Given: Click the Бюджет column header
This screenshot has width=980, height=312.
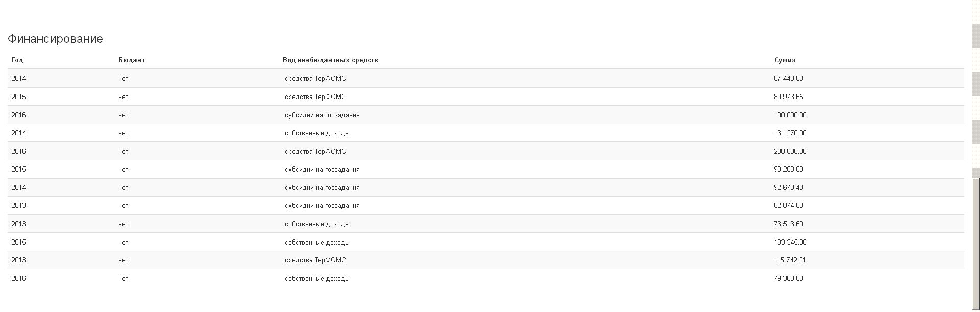Looking at the screenshot, I should (x=132, y=60).
